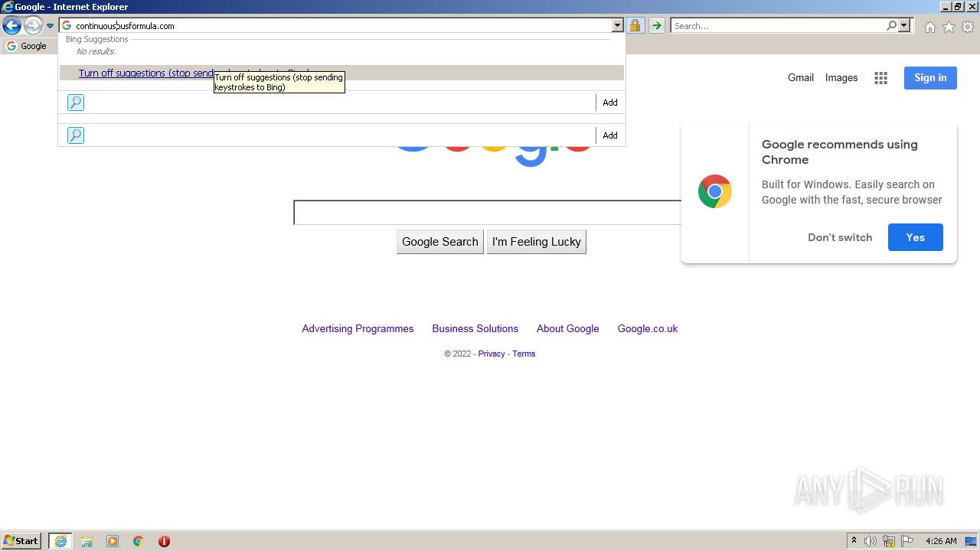Click the 4:26 AM system clock
Viewport: 980px width, 551px height.
[941, 541]
